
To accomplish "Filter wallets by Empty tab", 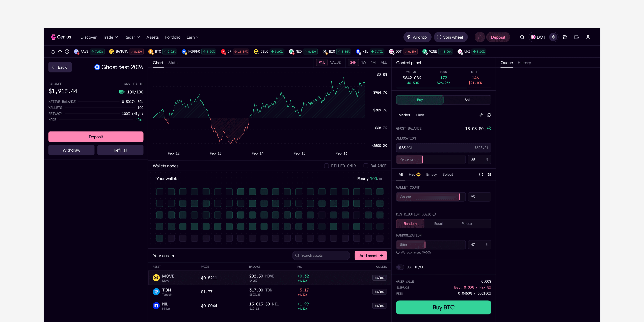I will [431, 174].
